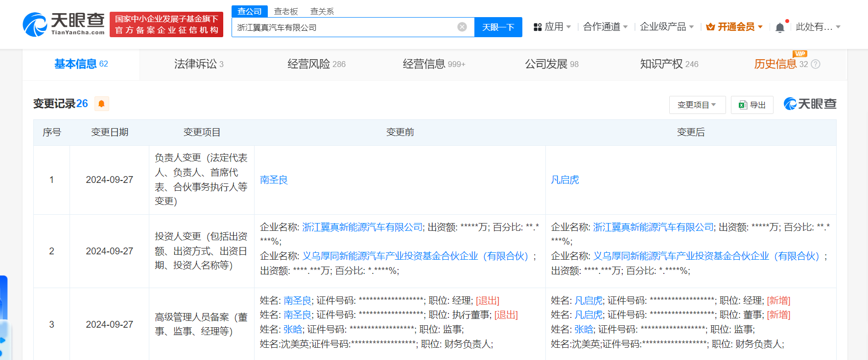The height and width of the screenshot is (360, 868).
Task: Open the 变更项目 filter dropdown
Action: [x=697, y=105]
